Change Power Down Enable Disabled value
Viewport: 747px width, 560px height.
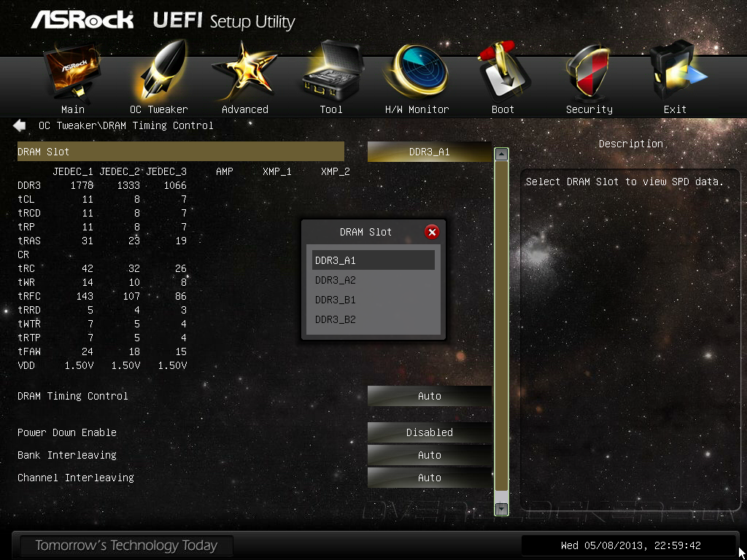coord(429,432)
